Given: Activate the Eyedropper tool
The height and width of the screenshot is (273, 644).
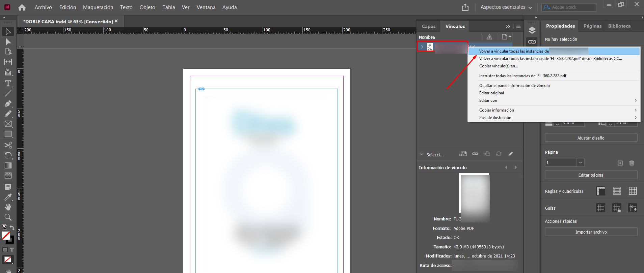Looking at the screenshot, I should point(8,197).
